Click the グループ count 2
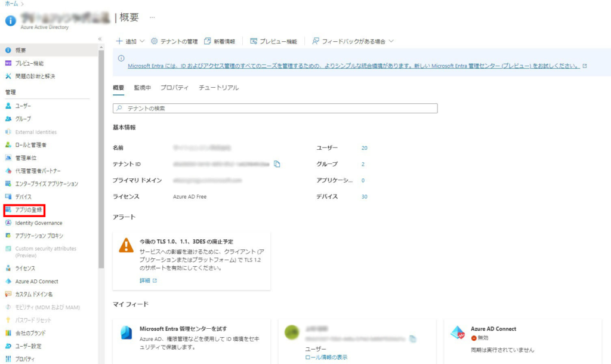This screenshot has height=364, width=611. click(363, 164)
